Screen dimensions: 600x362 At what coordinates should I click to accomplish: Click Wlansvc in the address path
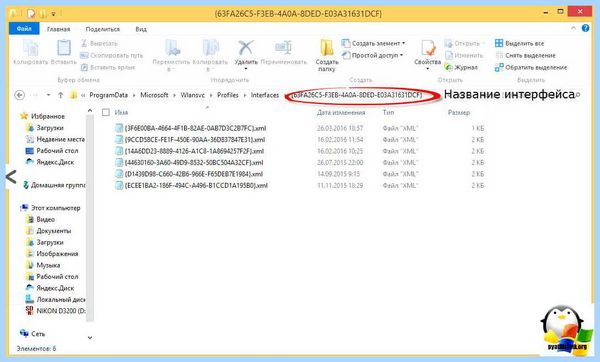[192, 95]
